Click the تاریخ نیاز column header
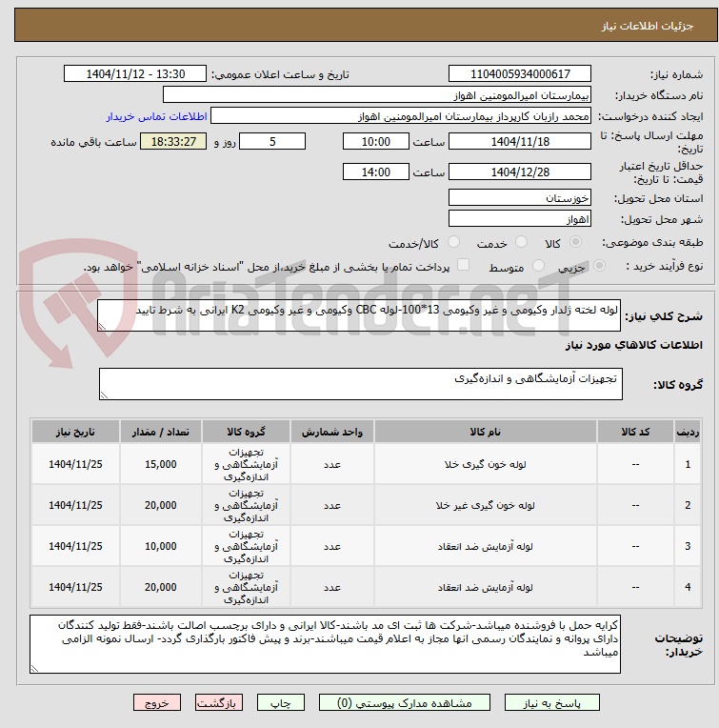Screen dimensions: 719x728 (75, 432)
